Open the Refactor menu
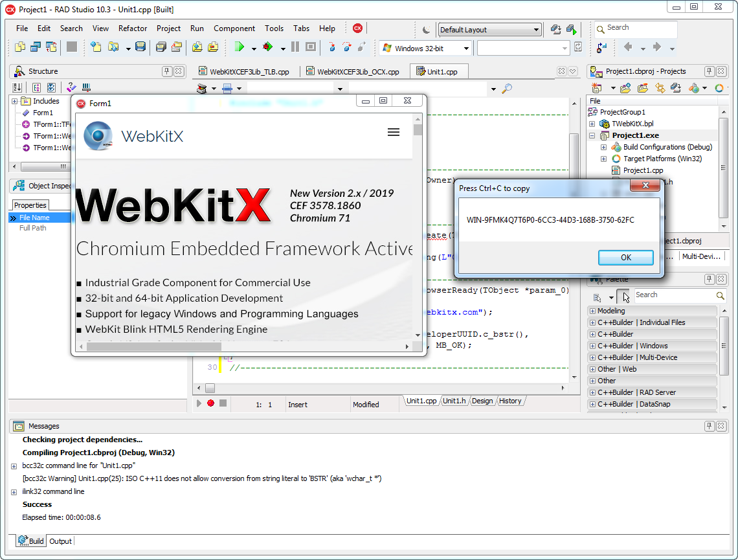Image resolution: width=738 pixels, height=560 pixels. (x=133, y=28)
